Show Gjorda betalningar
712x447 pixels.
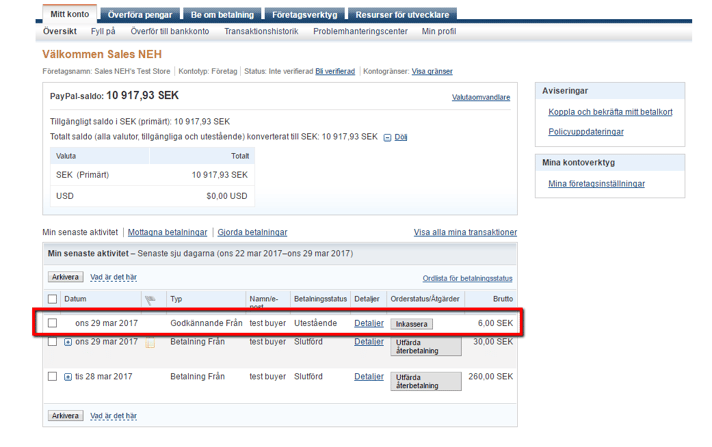(x=252, y=232)
